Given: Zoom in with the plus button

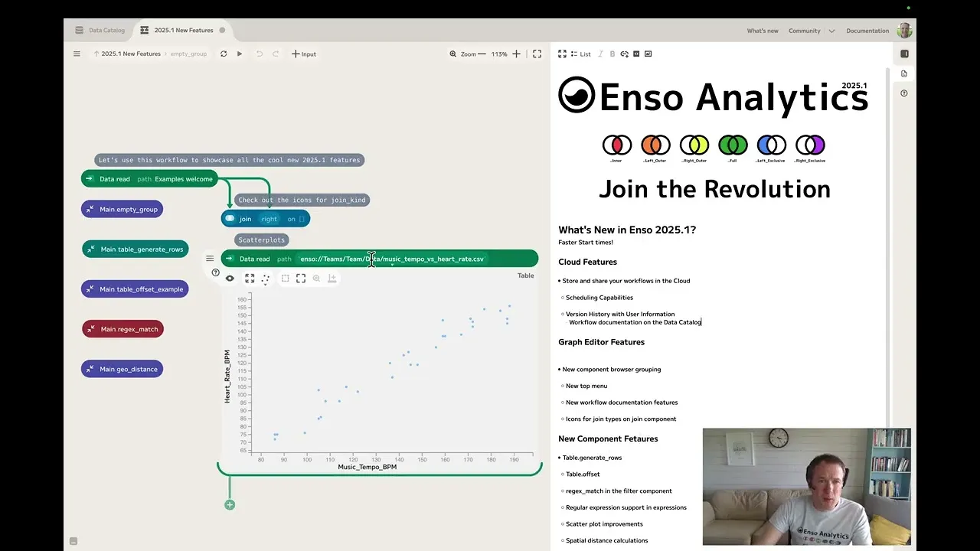Looking at the screenshot, I should click(x=516, y=54).
